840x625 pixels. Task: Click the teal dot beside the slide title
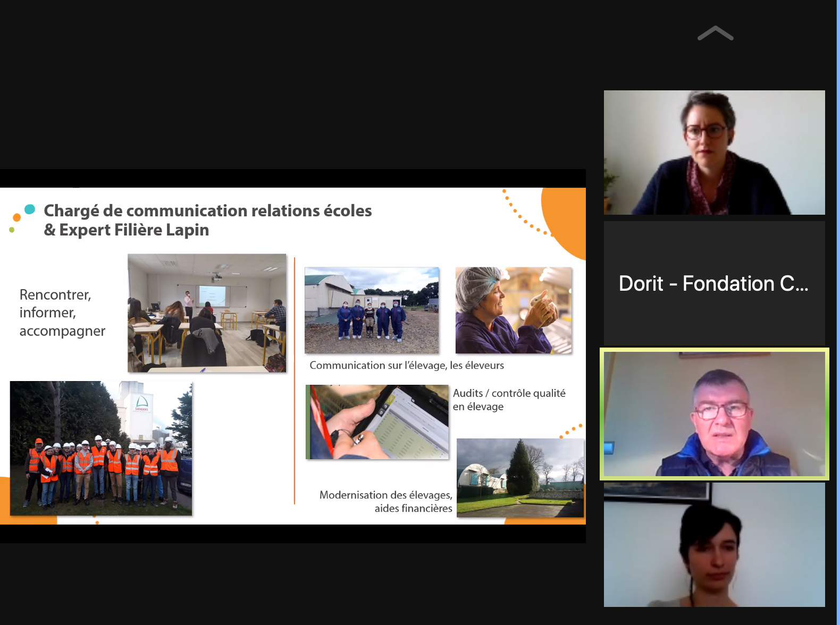point(30,209)
